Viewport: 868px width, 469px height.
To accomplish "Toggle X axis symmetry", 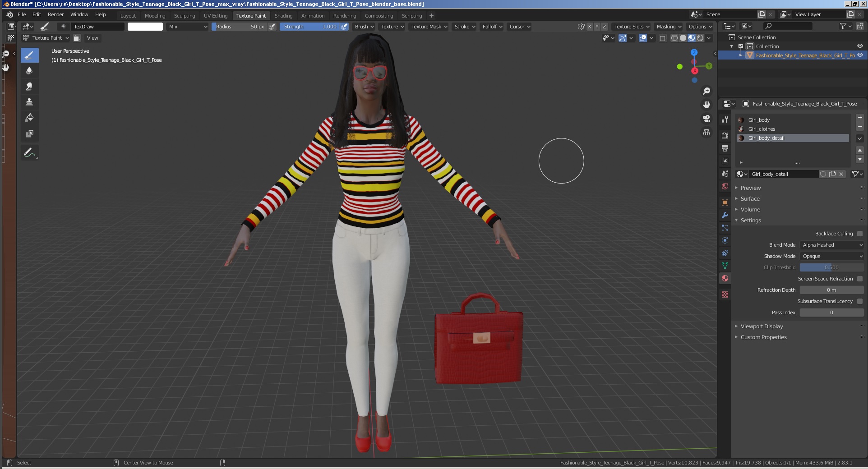I will pos(589,27).
